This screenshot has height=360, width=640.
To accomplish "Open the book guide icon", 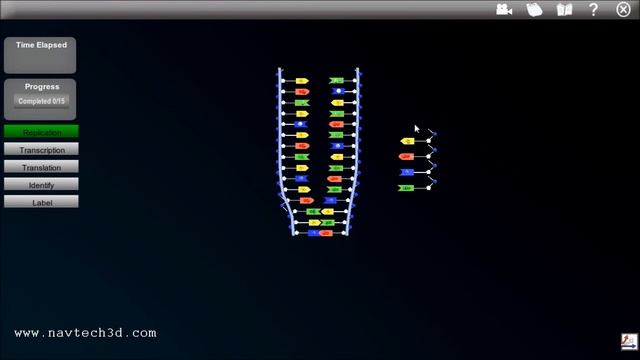I will tap(564, 9).
